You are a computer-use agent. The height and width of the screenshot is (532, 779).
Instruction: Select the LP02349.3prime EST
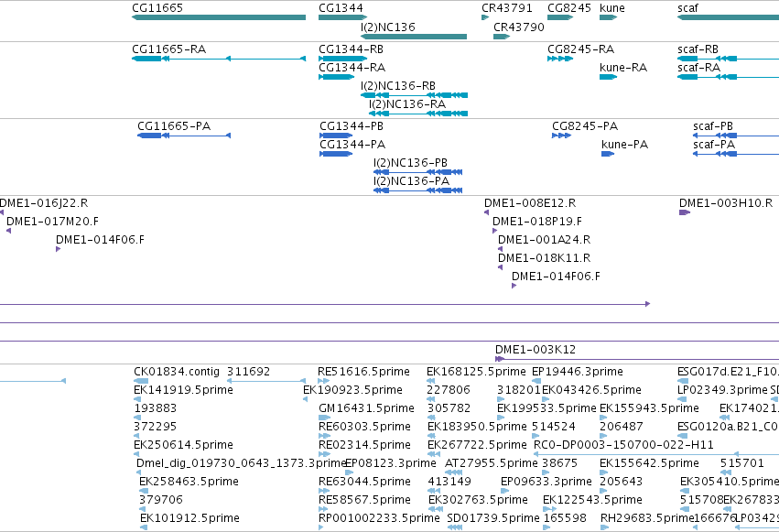point(682,399)
